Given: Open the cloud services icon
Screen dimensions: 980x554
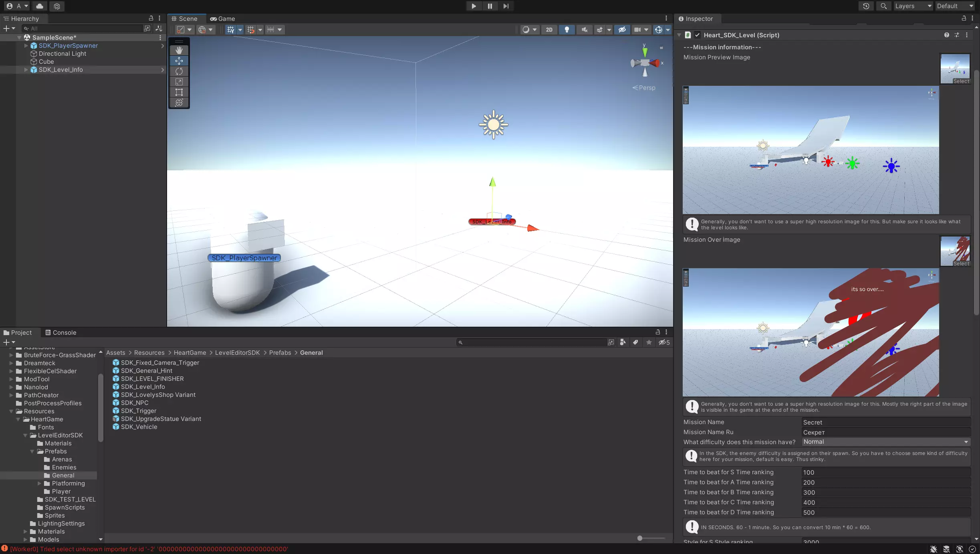Looking at the screenshot, I should 40,6.
